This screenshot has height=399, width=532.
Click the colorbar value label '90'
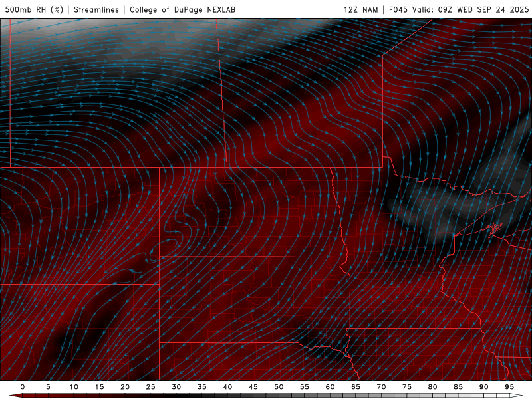click(x=483, y=387)
